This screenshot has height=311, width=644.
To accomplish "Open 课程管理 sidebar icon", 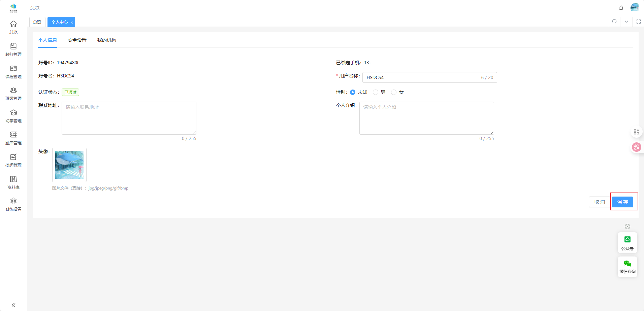I will pyautogui.click(x=13, y=72).
